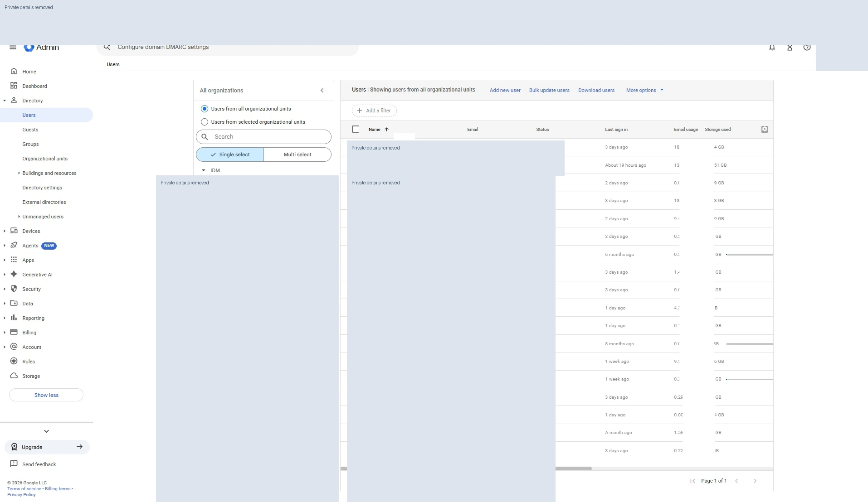Viewport: 868px width, 502px height.
Task: Open notifications bell icon
Action: pos(772,48)
